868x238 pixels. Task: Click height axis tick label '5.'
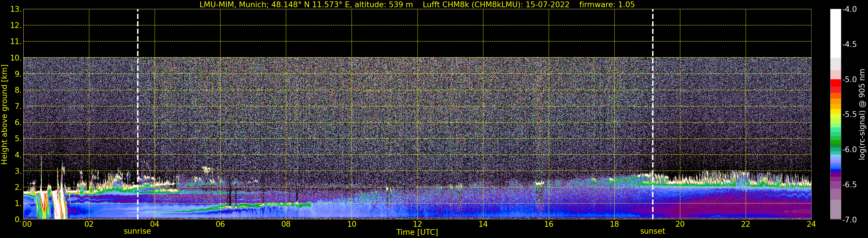18,139
